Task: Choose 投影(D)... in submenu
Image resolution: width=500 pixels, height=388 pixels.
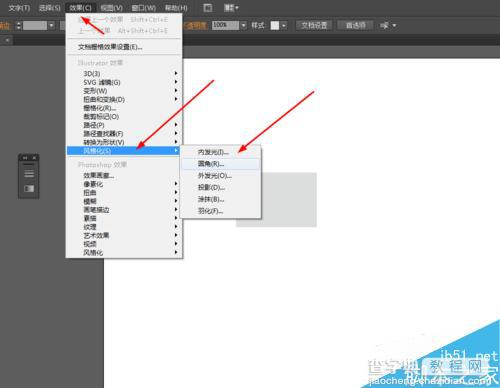Action: click(x=220, y=187)
